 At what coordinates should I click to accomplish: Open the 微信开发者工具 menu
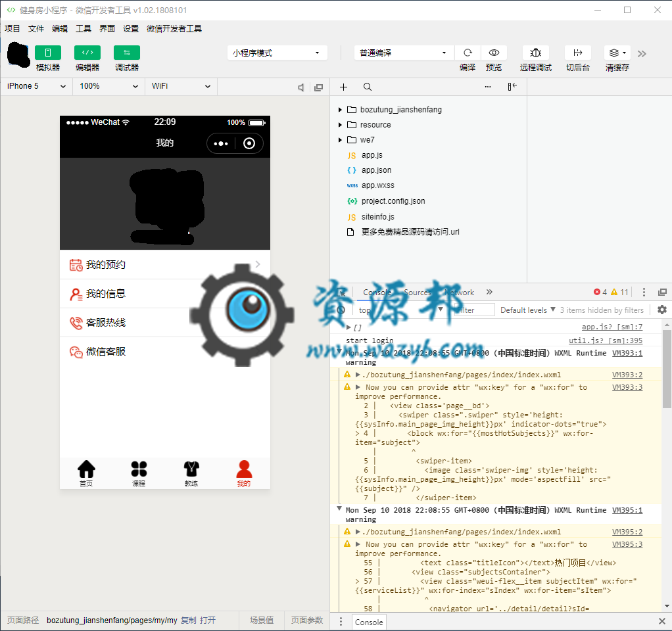174,29
